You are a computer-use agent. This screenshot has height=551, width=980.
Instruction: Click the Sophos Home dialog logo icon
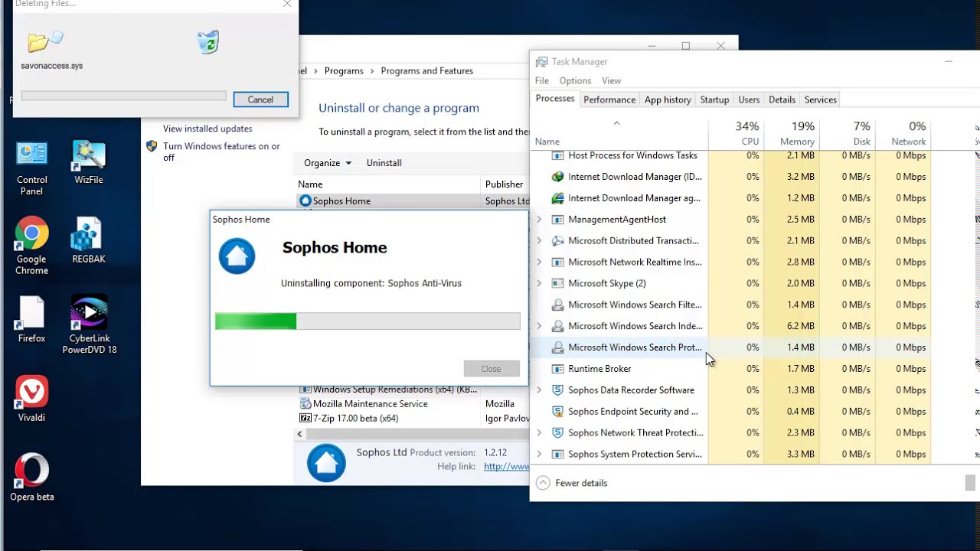tap(237, 256)
